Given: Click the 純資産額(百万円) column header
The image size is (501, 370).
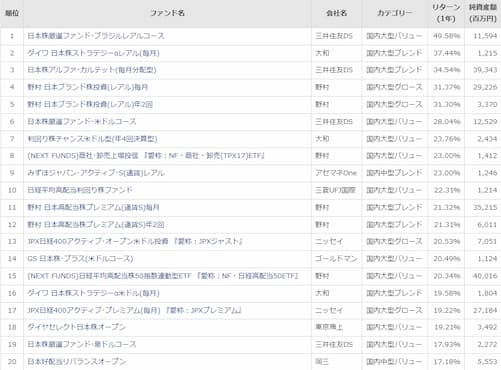Looking at the screenshot, I should pyautogui.click(x=483, y=13).
